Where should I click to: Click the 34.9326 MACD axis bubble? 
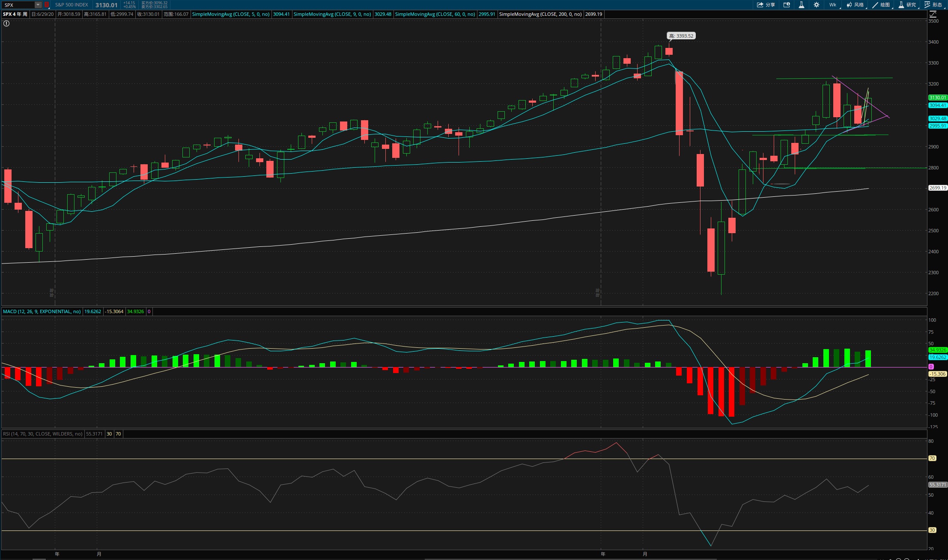click(938, 350)
